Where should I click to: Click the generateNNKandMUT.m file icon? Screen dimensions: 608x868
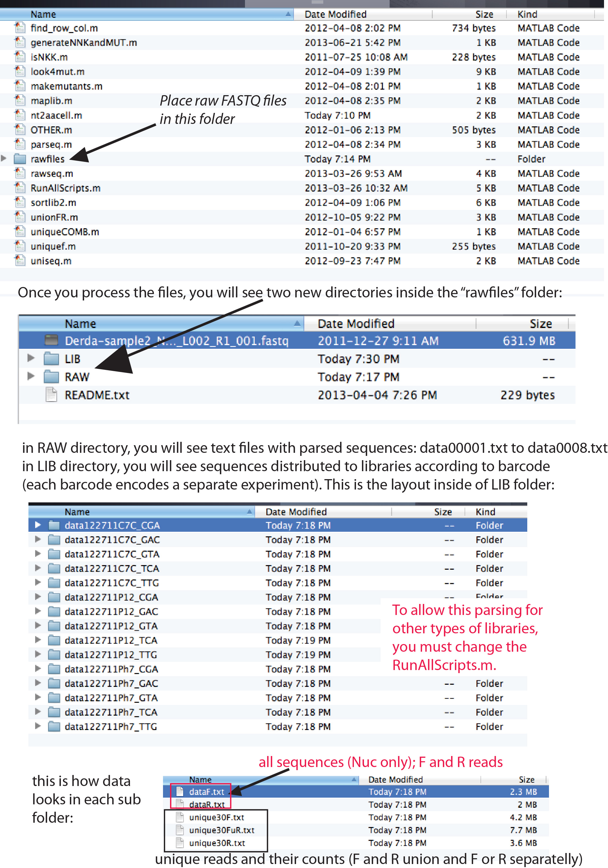click(20, 42)
